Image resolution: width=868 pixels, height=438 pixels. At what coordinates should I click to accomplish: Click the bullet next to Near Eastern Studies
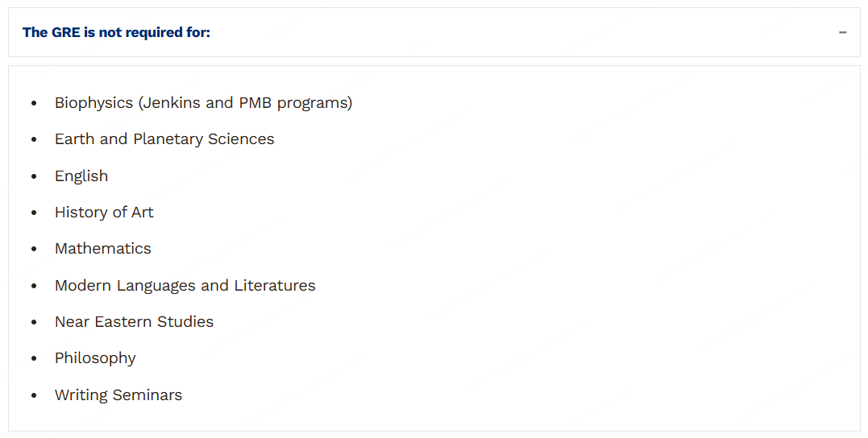(34, 323)
